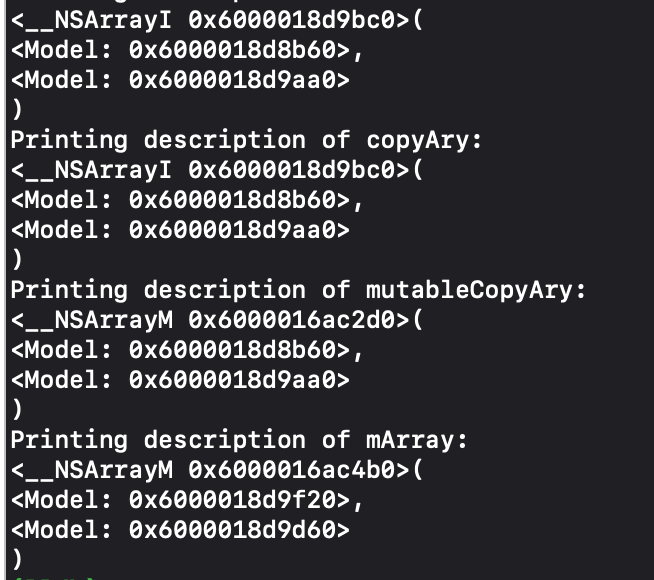Click the __NSArrayI line under copyAry heading
Screen dimensions: 654x580
[x=217, y=170]
